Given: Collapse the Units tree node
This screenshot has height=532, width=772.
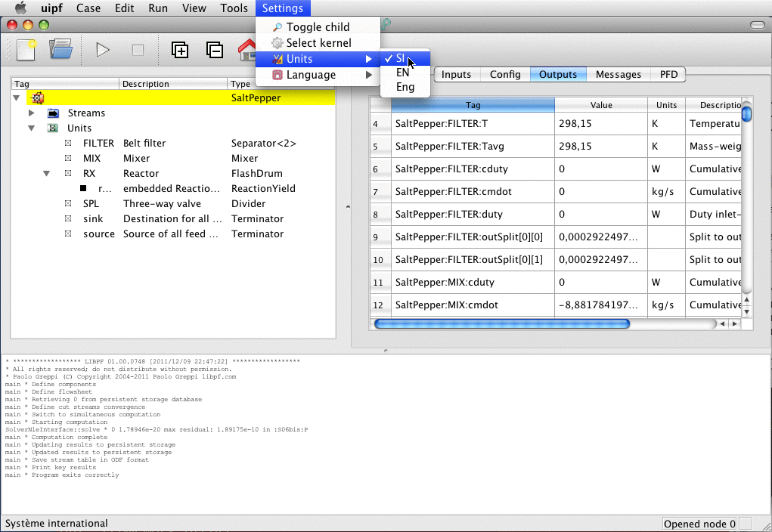Looking at the screenshot, I should (x=32, y=128).
